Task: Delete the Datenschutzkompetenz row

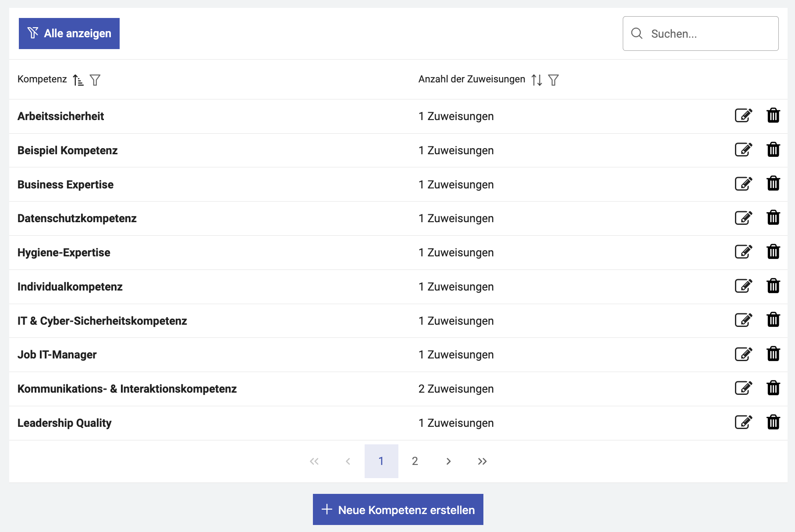Action: tap(773, 218)
